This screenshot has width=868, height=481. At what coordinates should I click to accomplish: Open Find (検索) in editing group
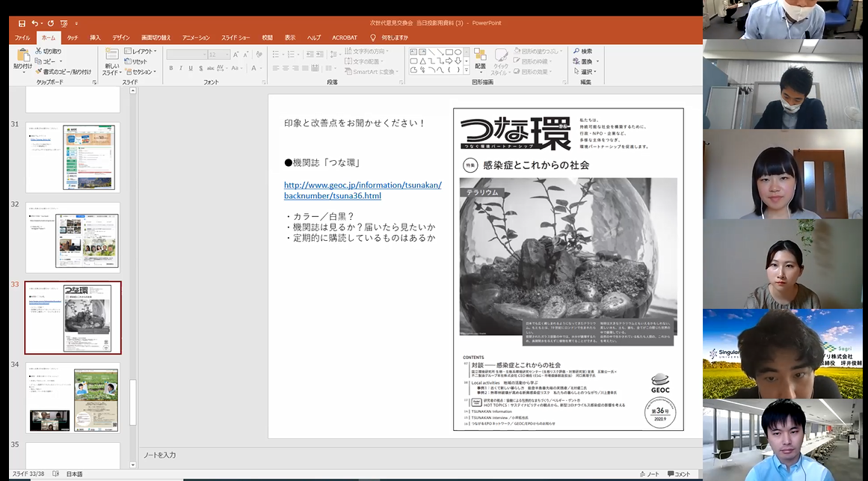click(583, 51)
